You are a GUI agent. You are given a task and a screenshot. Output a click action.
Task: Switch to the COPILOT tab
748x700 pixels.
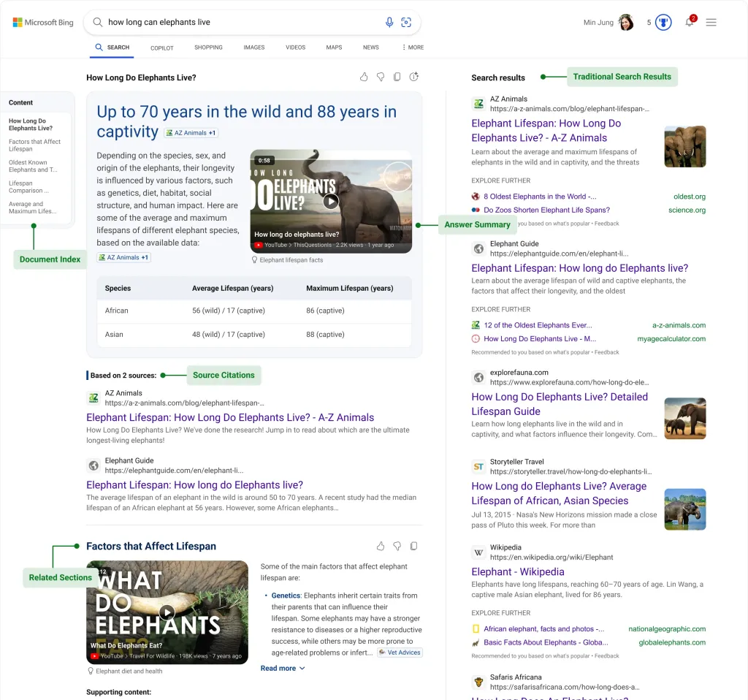click(161, 47)
